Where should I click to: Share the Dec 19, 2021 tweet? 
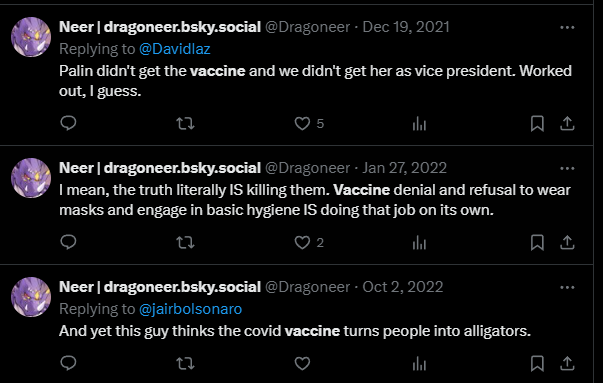point(567,124)
